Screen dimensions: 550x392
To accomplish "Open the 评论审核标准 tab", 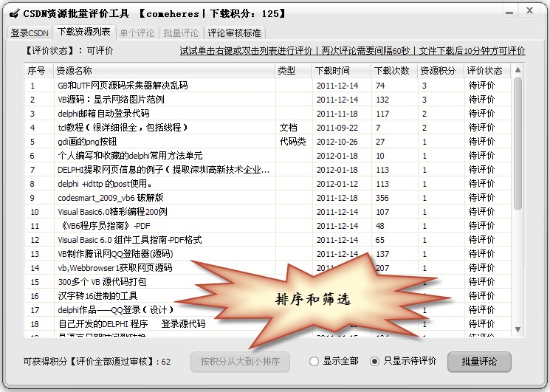I will (234, 33).
